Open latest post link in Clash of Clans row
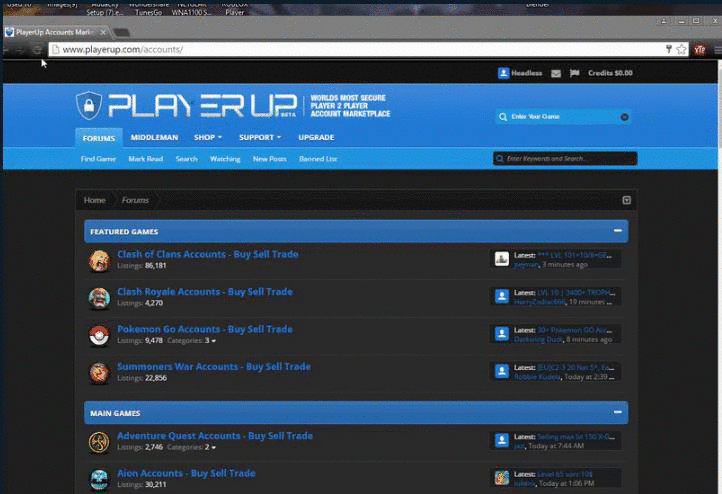The height and width of the screenshot is (494, 722). (x=575, y=256)
